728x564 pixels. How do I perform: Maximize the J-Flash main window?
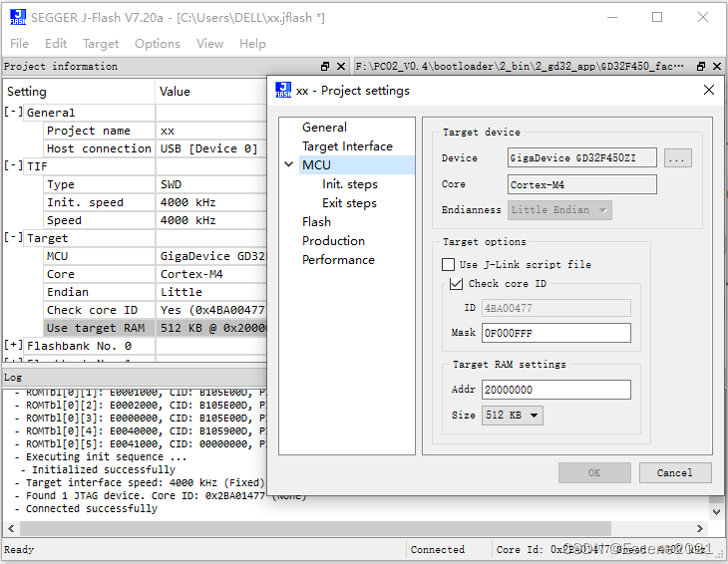click(x=657, y=17)
